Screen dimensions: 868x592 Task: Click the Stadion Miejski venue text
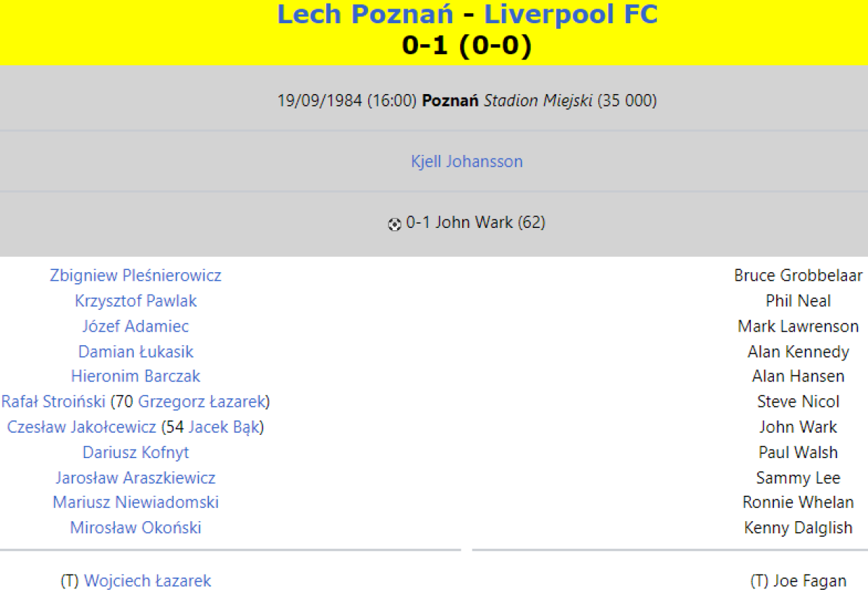point(538,101)
